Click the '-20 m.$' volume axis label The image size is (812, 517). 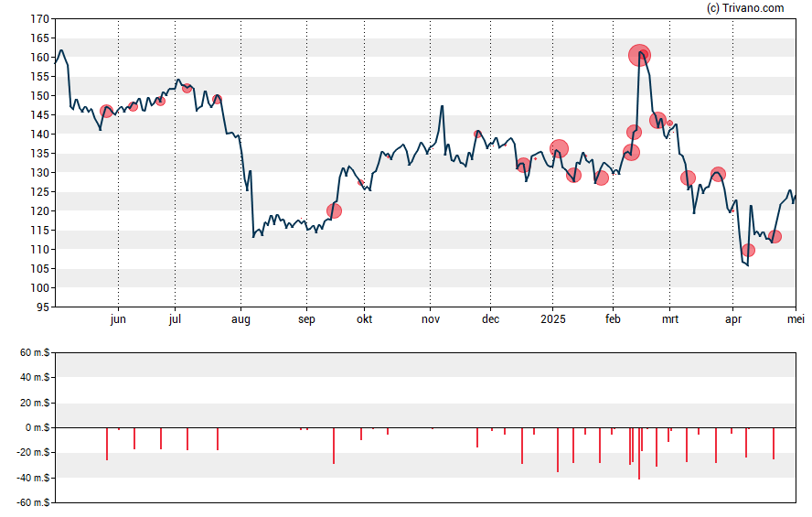click(x=33, y=452)
